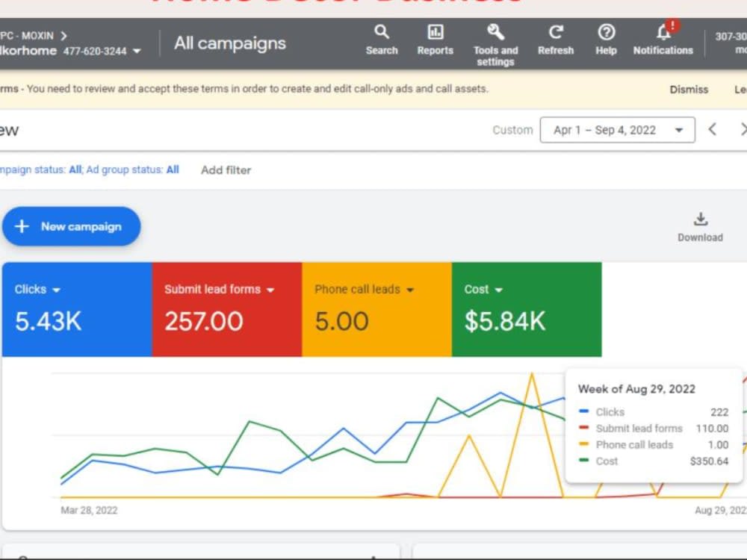Screen dimensions: 747x560
Task: Go to previous date range arrow
Action: 712,129
